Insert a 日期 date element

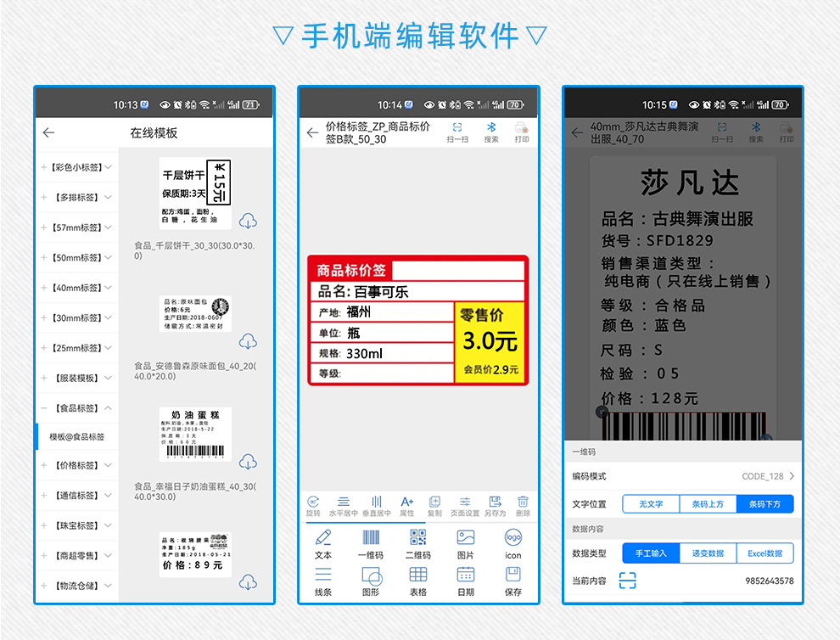tap(466, 581)
